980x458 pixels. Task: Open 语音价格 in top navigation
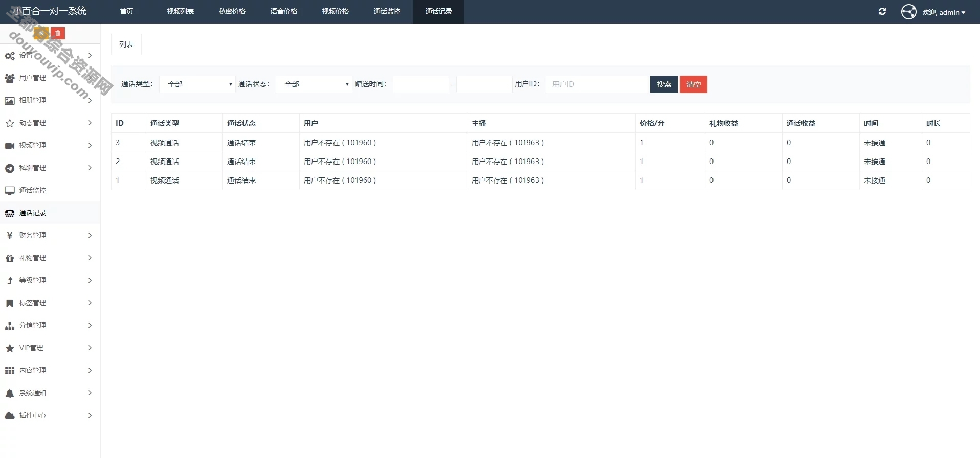[284, 11]
